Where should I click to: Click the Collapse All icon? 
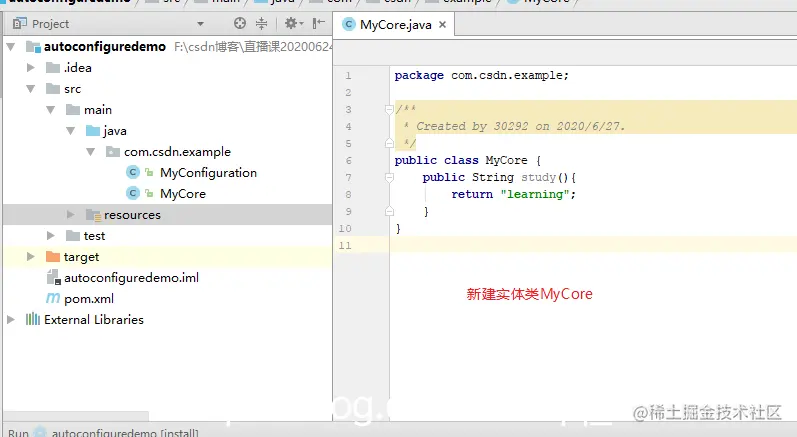click(x=261, y=23)
